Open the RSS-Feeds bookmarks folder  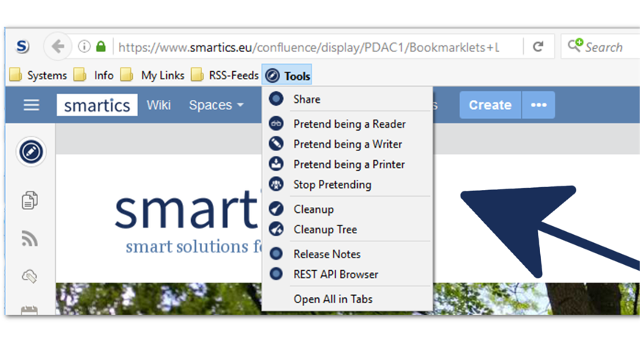pos(225,75)
